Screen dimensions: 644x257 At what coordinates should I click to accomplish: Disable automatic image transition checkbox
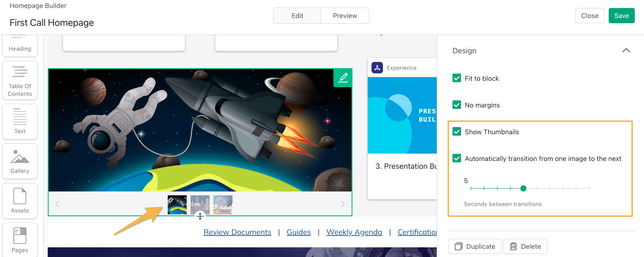coord(457,158)
